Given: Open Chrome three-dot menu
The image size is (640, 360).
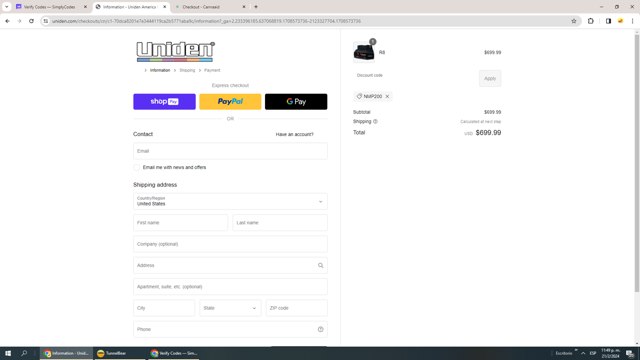Looking at the screenshot, I should click(x=632, y=21).
